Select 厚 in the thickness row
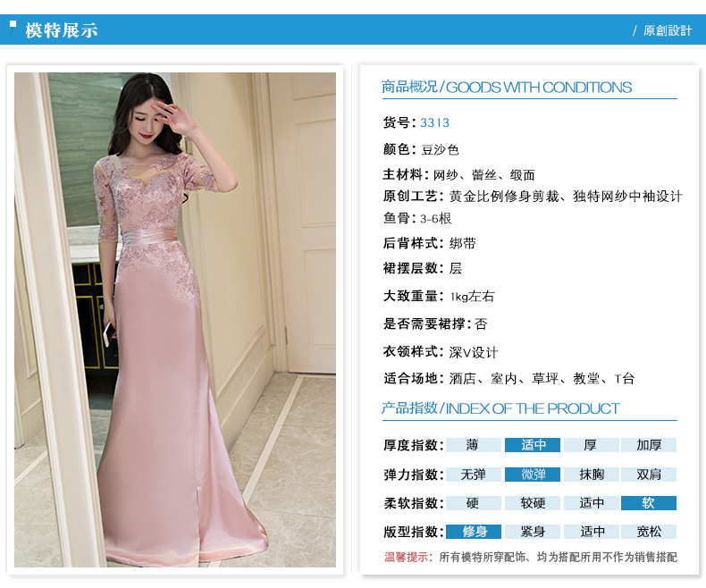The height and width of the screenshot is (588, 706). coord(591,445)
